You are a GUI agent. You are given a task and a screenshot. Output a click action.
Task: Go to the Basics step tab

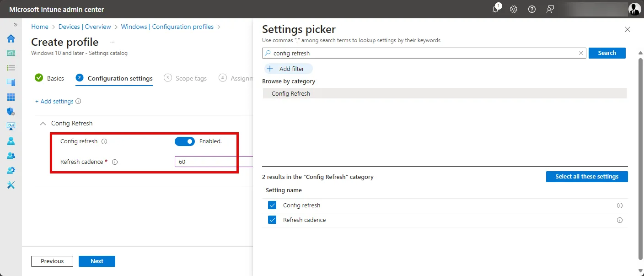[x=49, y=78]
